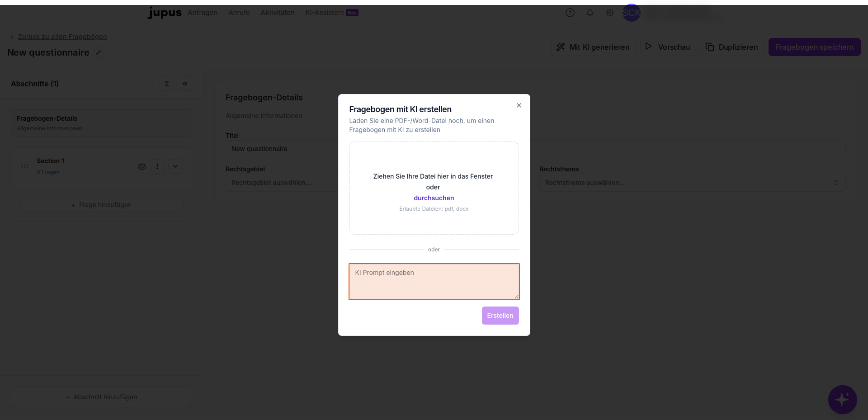Expand Section 1 with chevron arrow
868x420 pixels.
(175, 166)
